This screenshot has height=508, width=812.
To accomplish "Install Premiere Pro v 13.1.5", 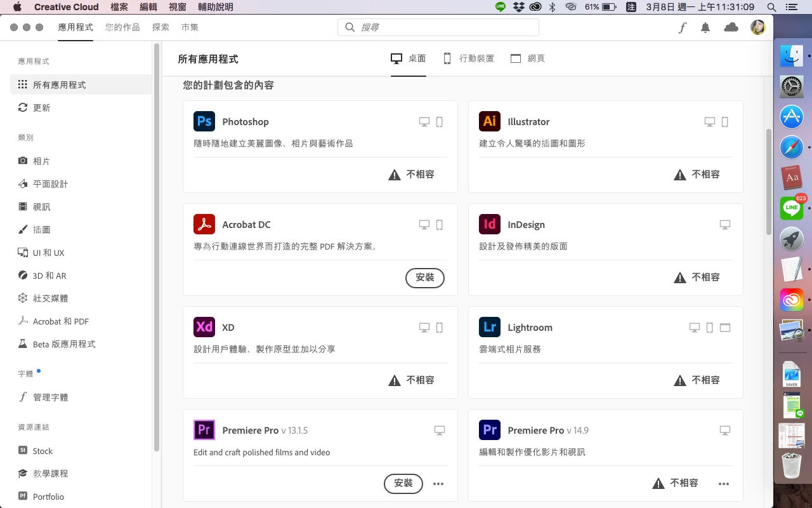I will point(403,483).
